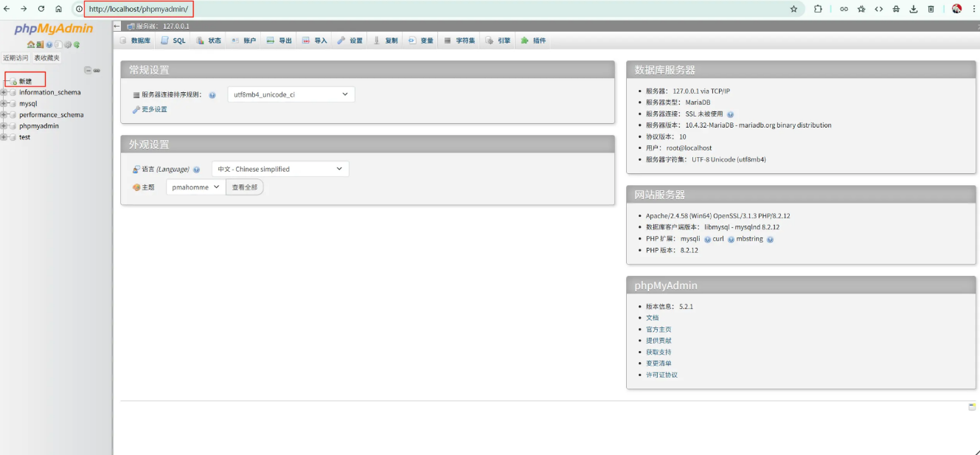This screenshot has height=455, width=980.
Task: Click the 账户 (Accounts) toolbar icon
Action: tap(235, 41)
